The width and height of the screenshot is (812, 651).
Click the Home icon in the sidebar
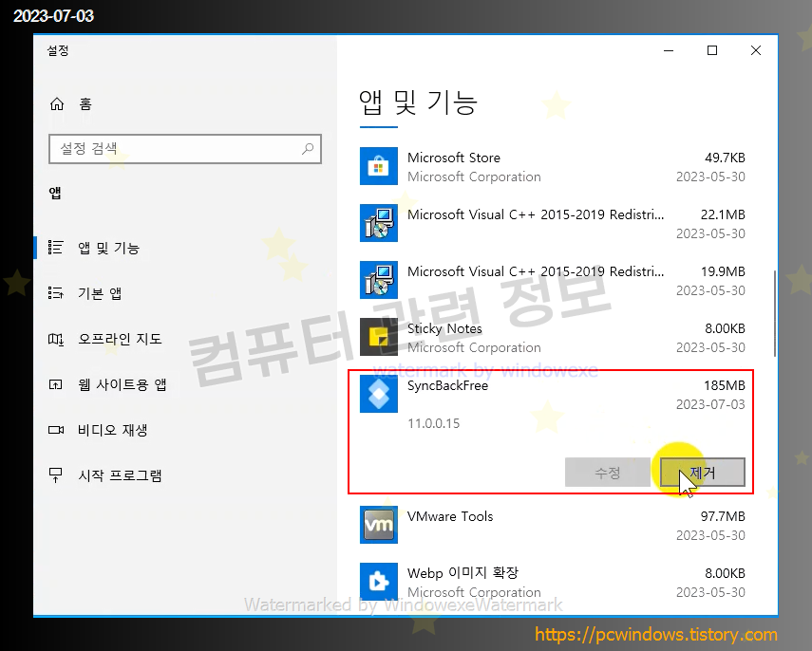click(56, 104)
